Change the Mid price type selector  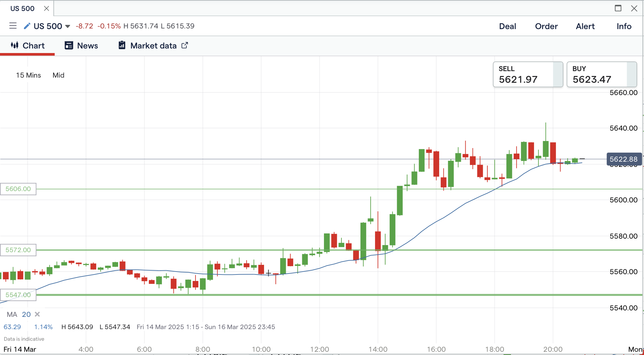click(59, 75)
